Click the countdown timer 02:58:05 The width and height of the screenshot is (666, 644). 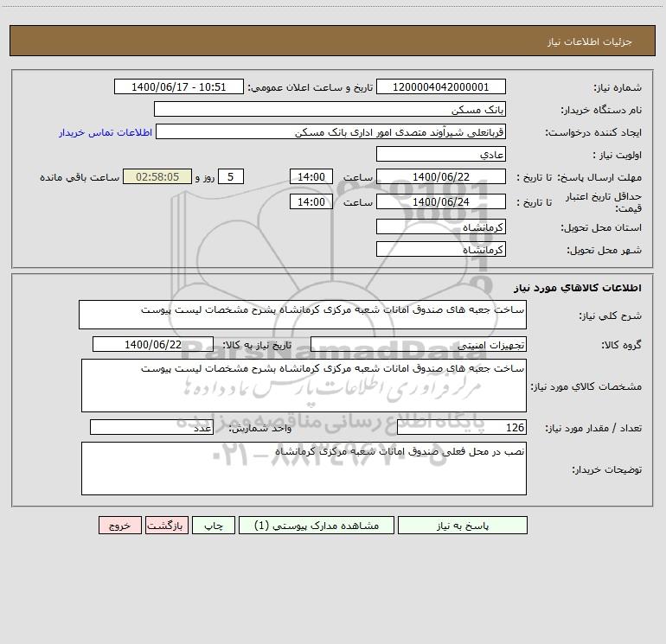(x=157, y=176)
